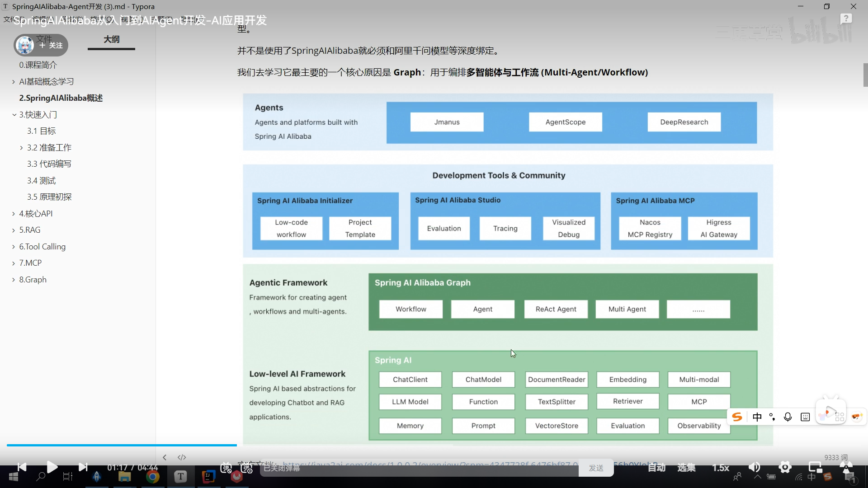The height and width of the screenshot is (488, 868).
Task: Open the Sogou soft keyboard icon
Action: (805, 417)
